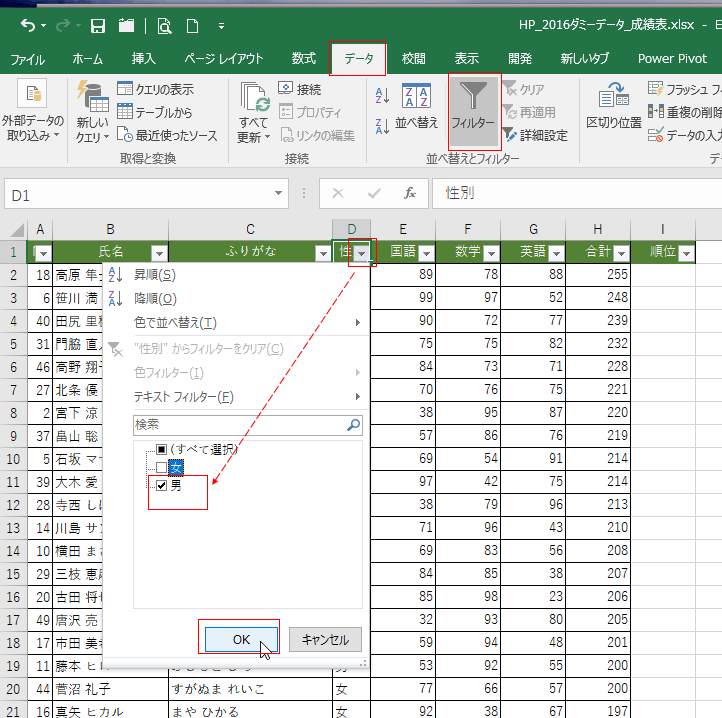The image size is (722, 718).
Task: Check the 女 checkbox in filter list
Action: tap(161, 467)
